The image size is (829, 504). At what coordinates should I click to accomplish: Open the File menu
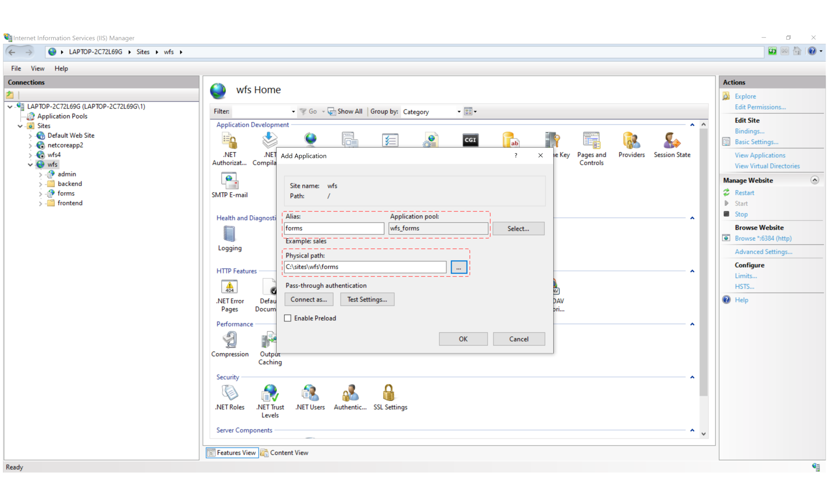pyautogui.click(x=16, y=68)
